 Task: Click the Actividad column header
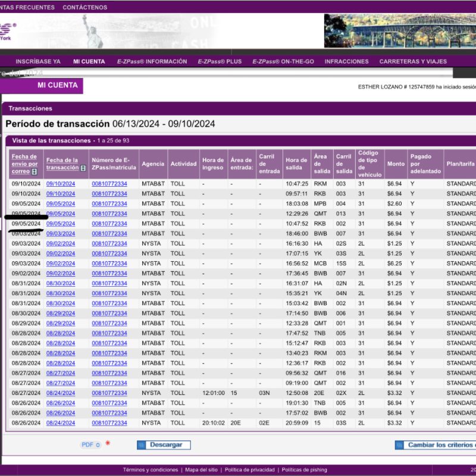[184, 164]
